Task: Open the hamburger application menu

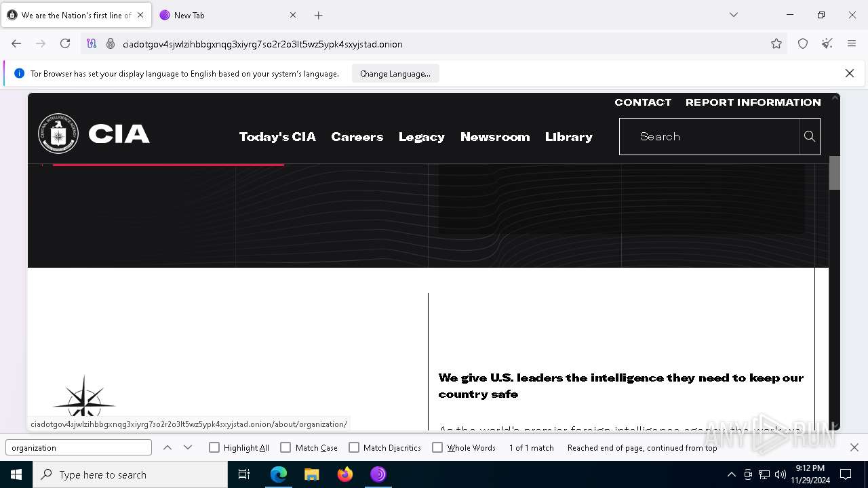Action: [852, 43]
